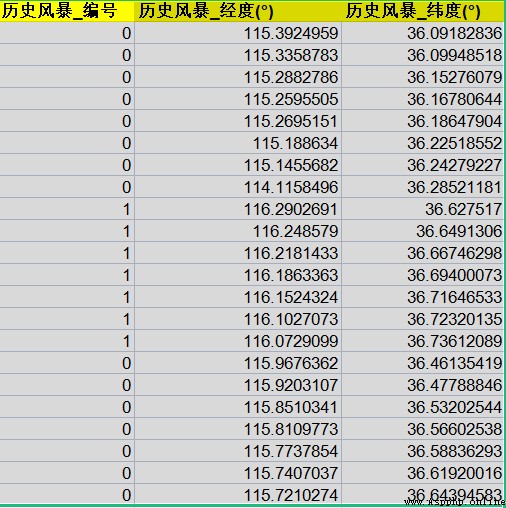This screenshot has height=508, width=506.
Task: Click longitude cell 114.1158496
Action: tap(238, 187)
